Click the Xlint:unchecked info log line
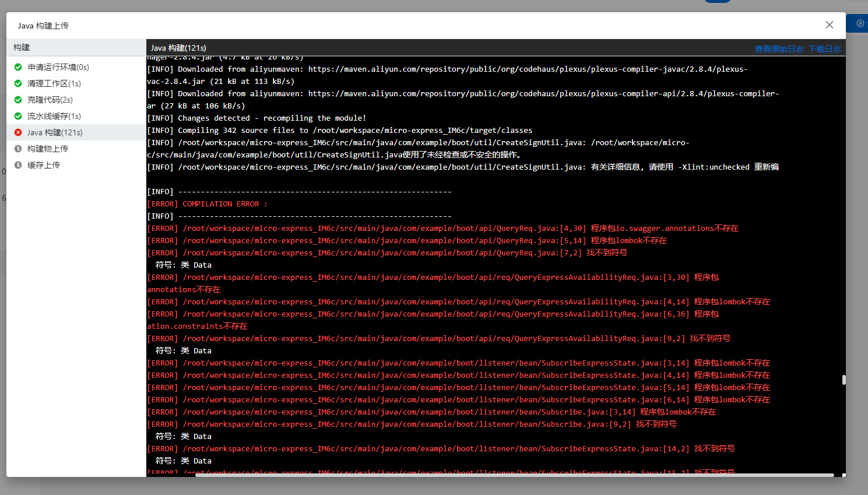The height and width of the screenshot is (495, 868). click(463, 167)
